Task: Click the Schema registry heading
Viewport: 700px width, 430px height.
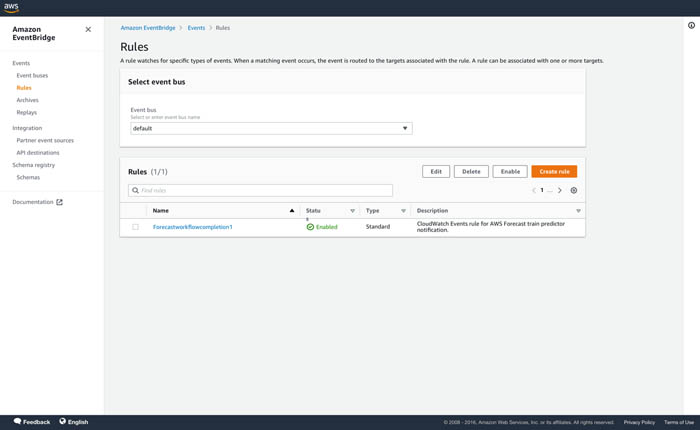Action: pyautogui.click(x=33, y=165)
